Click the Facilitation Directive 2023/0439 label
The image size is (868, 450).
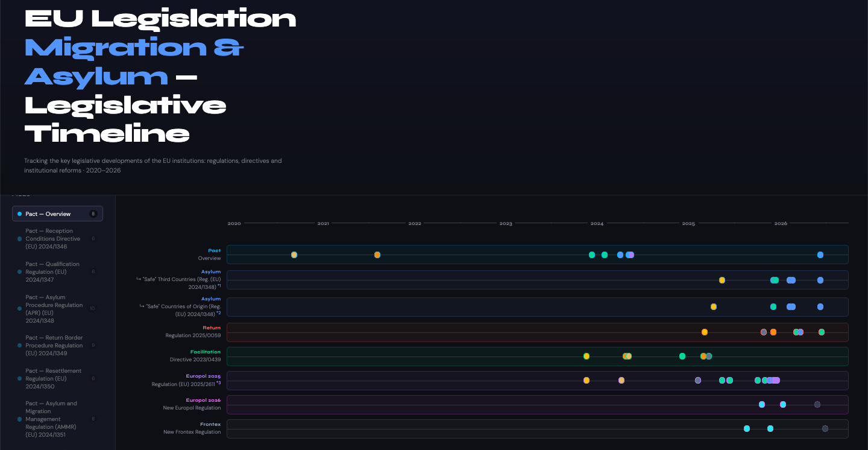pos(195,356)
